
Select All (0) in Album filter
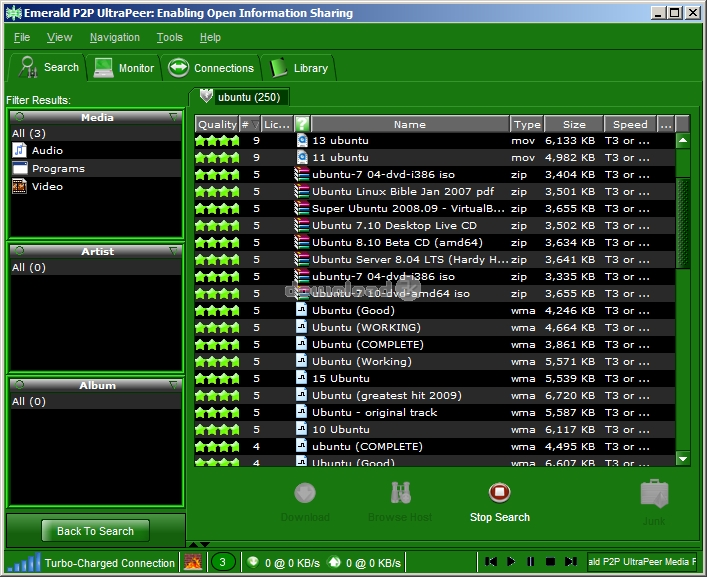click(96, 402)
